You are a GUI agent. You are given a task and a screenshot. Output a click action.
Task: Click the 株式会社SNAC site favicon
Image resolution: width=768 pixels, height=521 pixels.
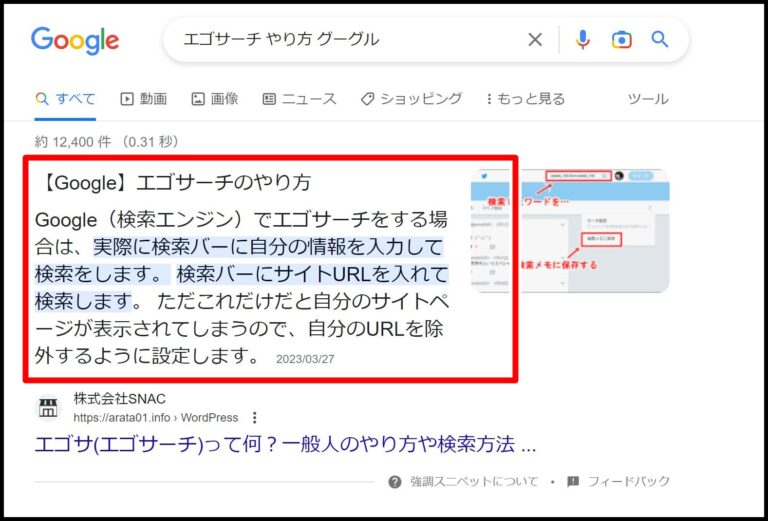coord(48,408)
